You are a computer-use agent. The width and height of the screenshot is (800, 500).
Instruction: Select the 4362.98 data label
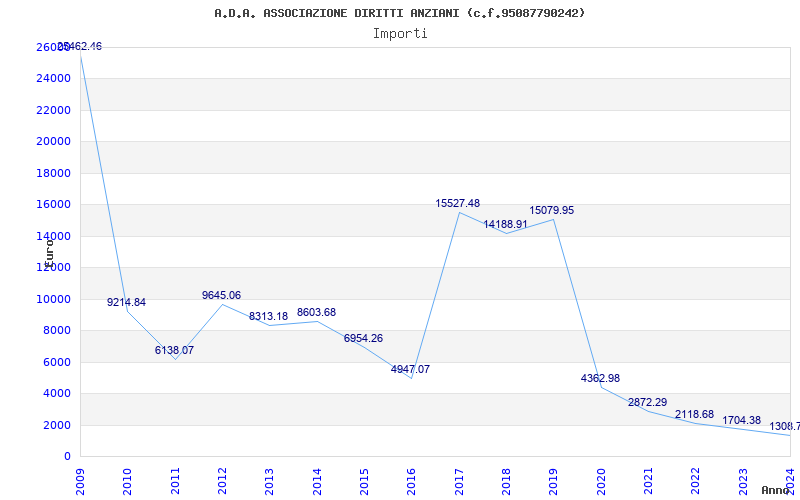(601, 379)
